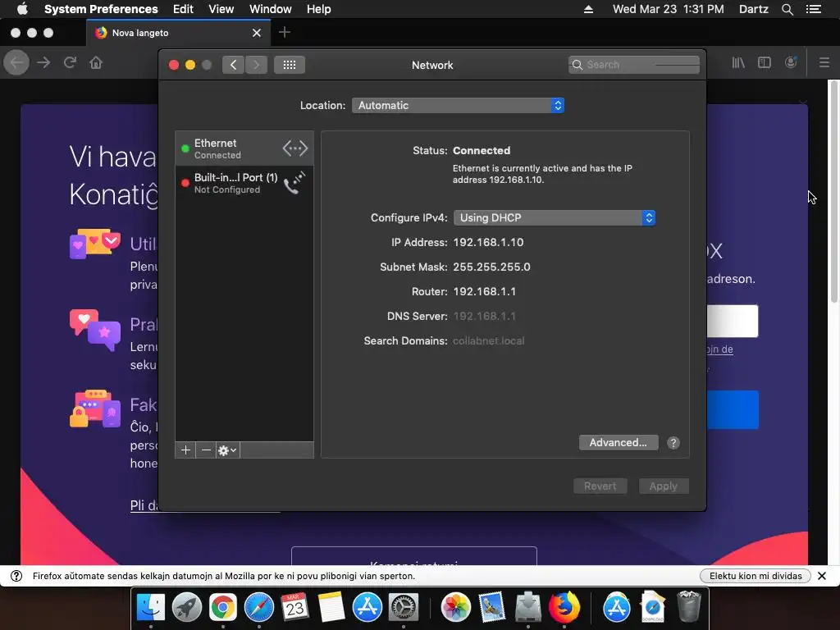Open System Preferences gear in Dock
Screen dimensions: 840x630
403,607
